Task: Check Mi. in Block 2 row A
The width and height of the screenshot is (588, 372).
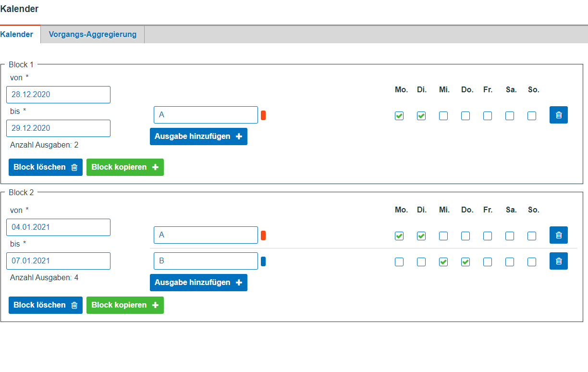Action: pyautogui.click(x=443, y=236)
